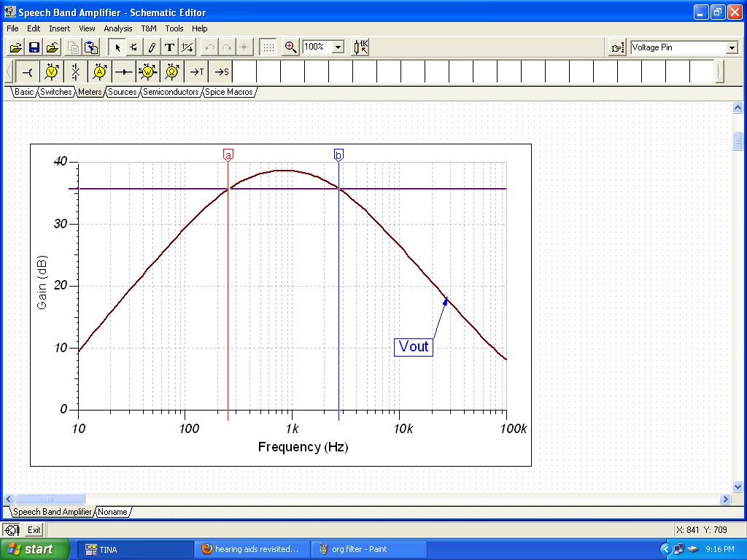This screenshot has height=560, width=747.
Task: Open the Insert menu
Action: click(60, 28)
